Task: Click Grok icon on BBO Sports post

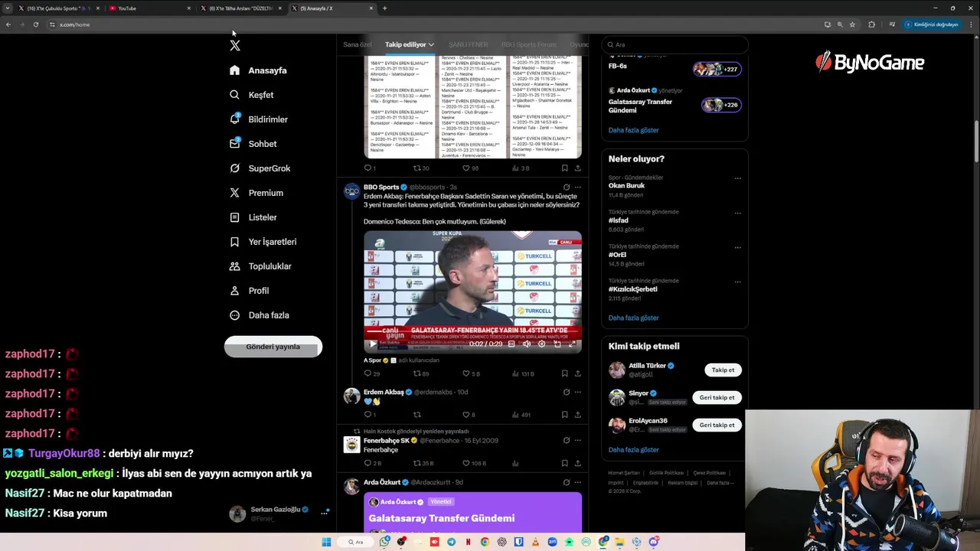Action: (x=566, y=187)
